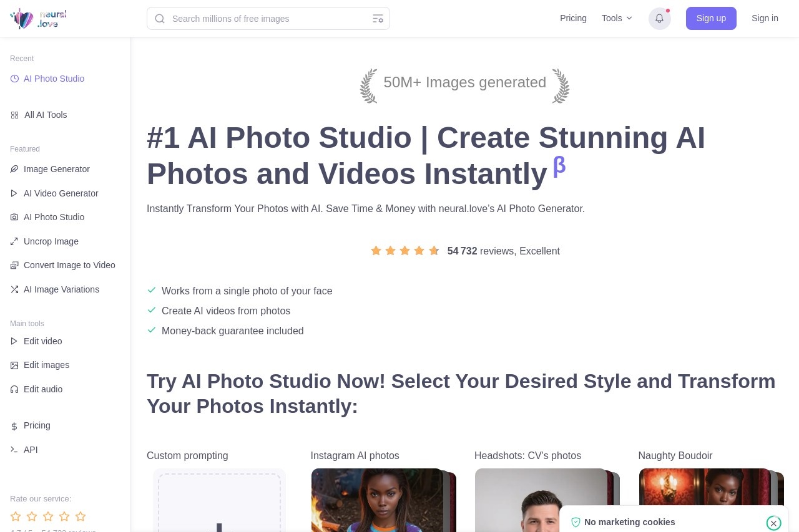This screenshot has height=532, width=799.
Task: Open Edit audio in Main tools
Action: coord(42,389)
